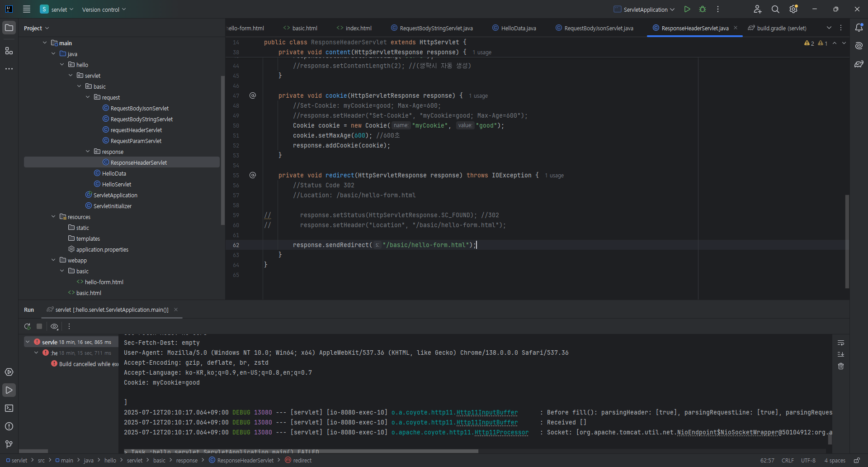Open the Structure tool window icon
The image size is (868, 467).
(x=9, y=51)
